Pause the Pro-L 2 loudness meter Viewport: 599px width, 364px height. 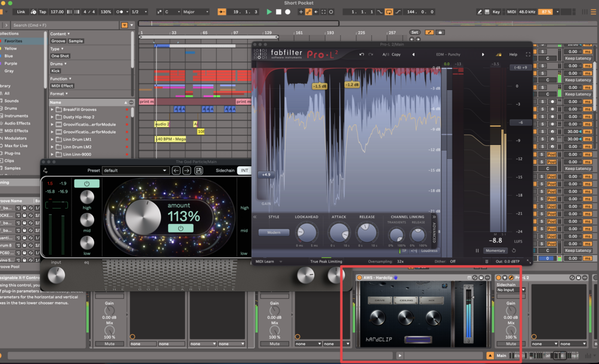click(477, 251)
